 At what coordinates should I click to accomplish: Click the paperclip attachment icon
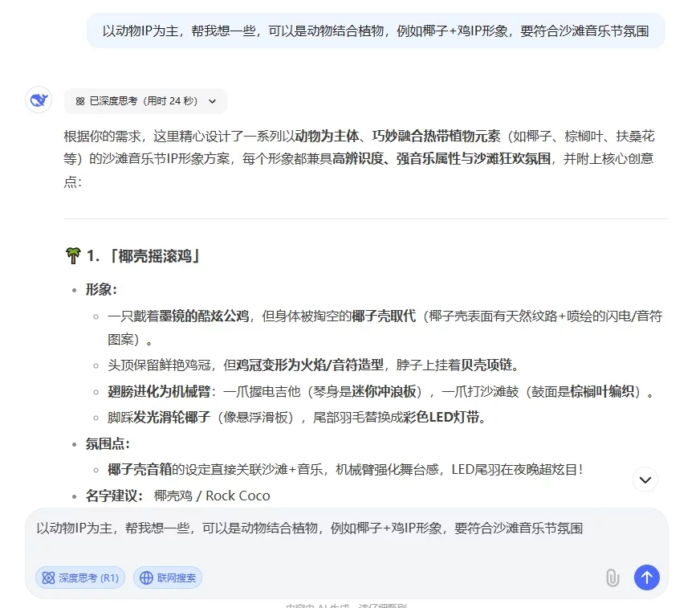(x=612, y=577)
